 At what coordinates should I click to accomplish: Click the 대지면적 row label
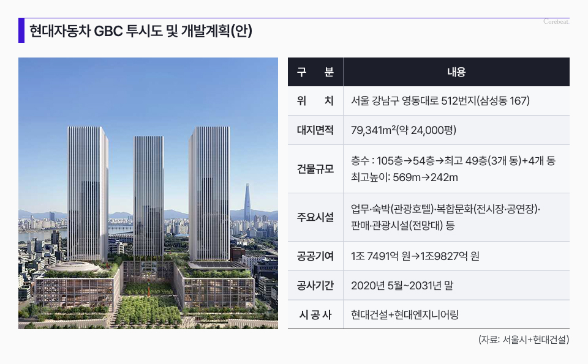pos(315,130)
